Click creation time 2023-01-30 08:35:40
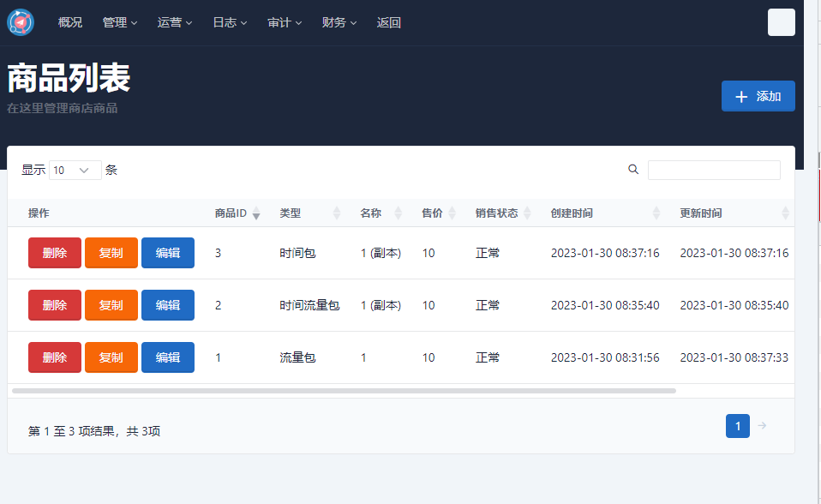 tap(605, 305)
